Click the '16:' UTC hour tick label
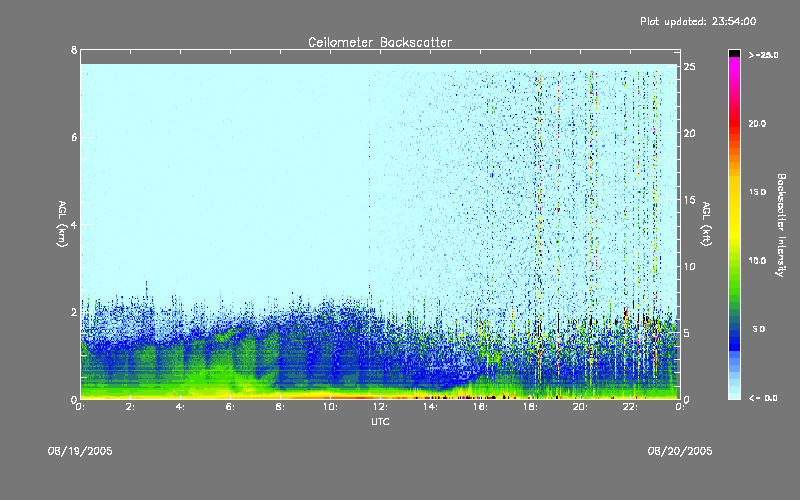Image resolution: width=800 pixels, height=500 pixels. pyautogui.click(x=480, y=407)
